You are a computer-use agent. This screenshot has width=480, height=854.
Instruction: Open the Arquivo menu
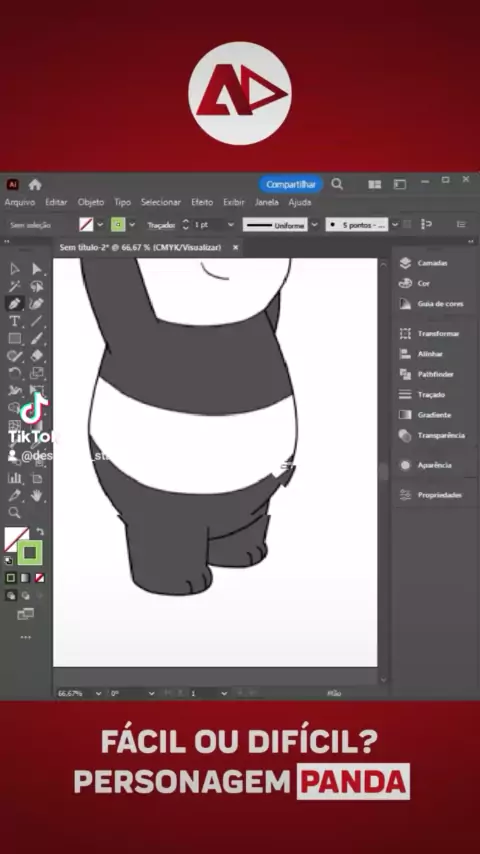[20, 202]
